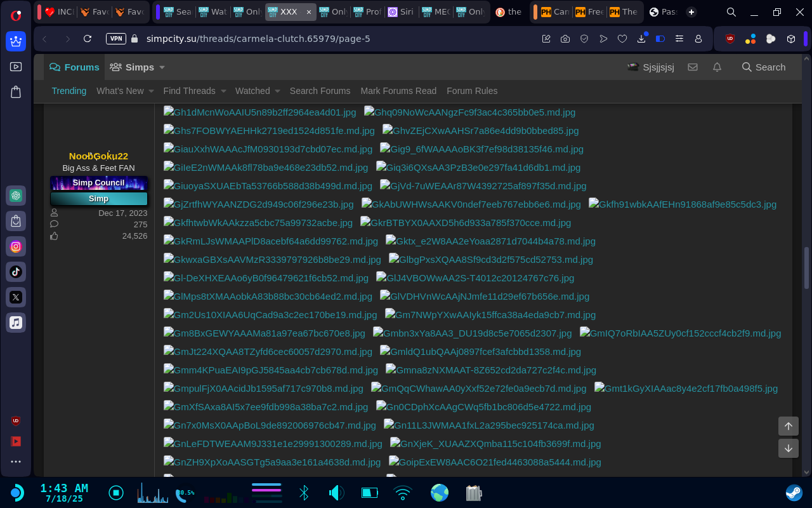Image resolution: width=812 pixels, height=508 pixels.
Task: Bookmark the page with the heart icon
Action: click(622, 39)
